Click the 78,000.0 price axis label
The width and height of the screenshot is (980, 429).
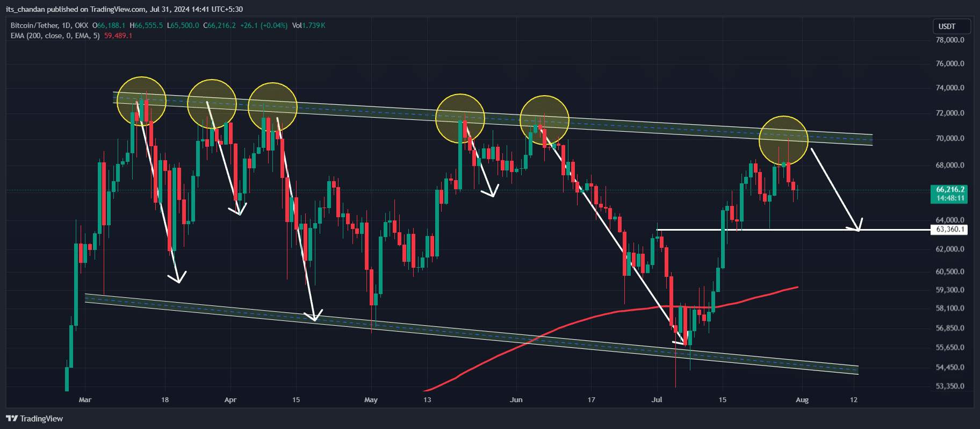(x=950, y=40)
